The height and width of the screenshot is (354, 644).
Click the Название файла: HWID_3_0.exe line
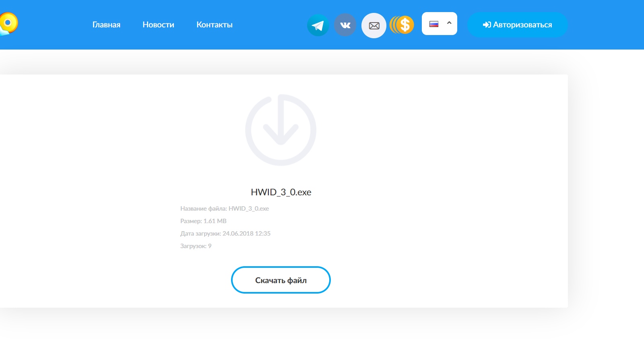coord(225,209)
